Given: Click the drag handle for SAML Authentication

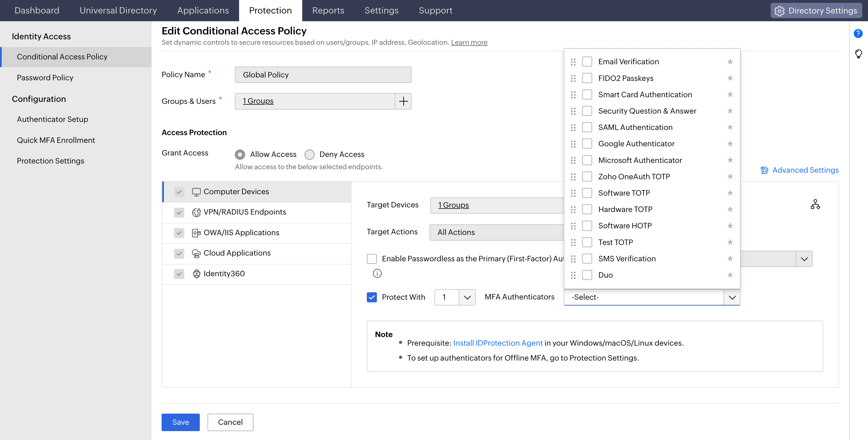Looking at the screenshot, I should pos(573,128).
